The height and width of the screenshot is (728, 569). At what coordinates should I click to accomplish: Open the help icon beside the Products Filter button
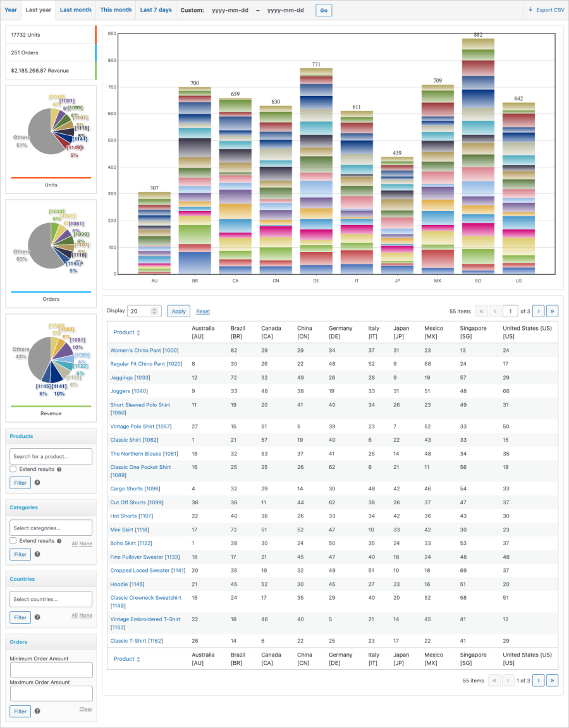37,483
